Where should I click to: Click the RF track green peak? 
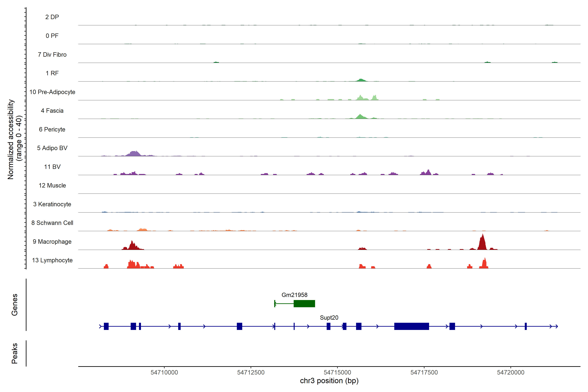(x=361, y=80)
